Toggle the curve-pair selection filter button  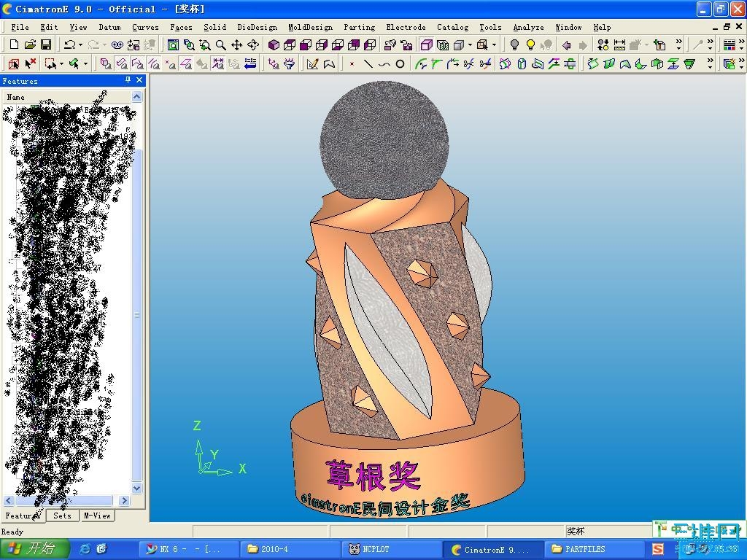pyautogui.click(x=122, y=63)
